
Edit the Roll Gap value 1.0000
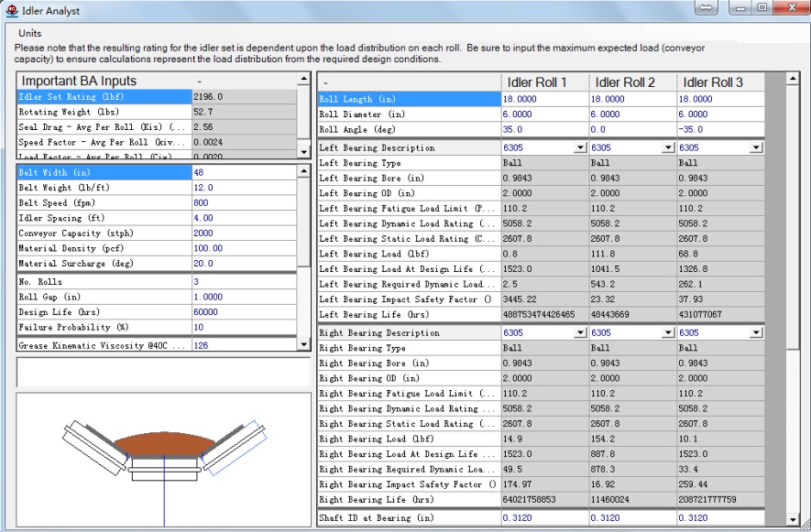[244, 297]
